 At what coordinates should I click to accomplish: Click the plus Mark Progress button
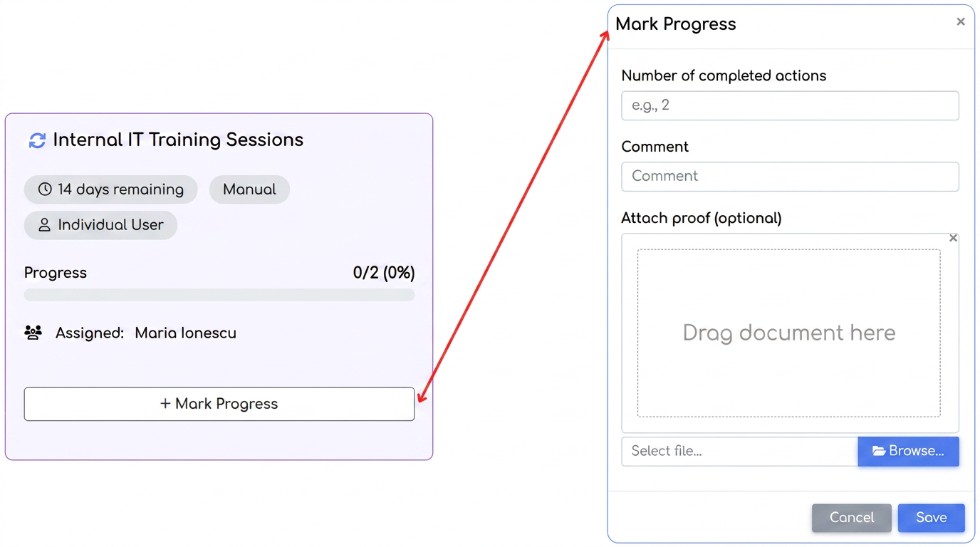[x=219, y=404]
